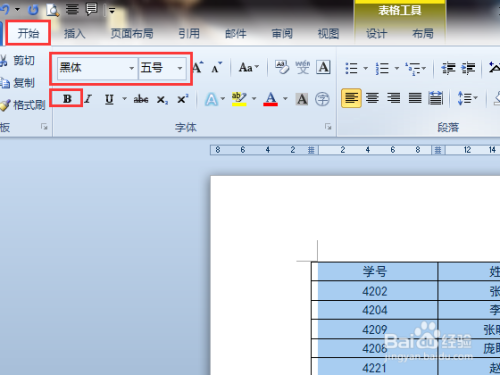Screen dimensions: 500x375
Task: Decrease font size with shrink font icon
Action: 216,68
